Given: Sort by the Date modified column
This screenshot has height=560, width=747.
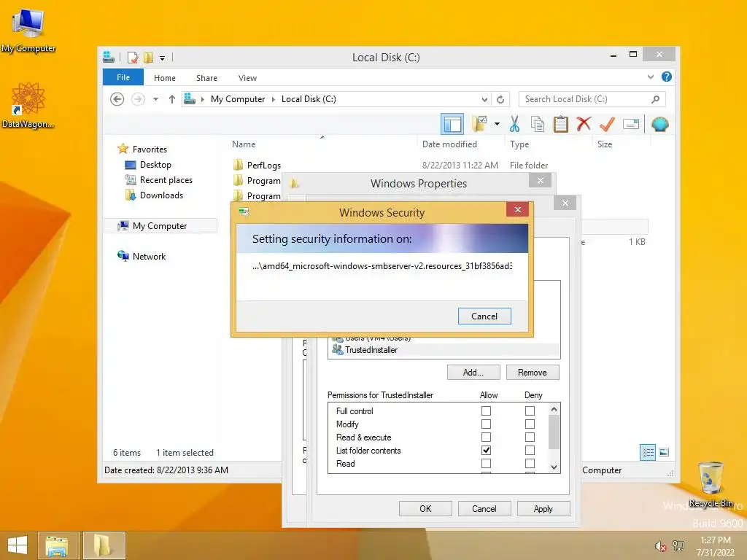Looking at the screenshot, I should [449, 144].
